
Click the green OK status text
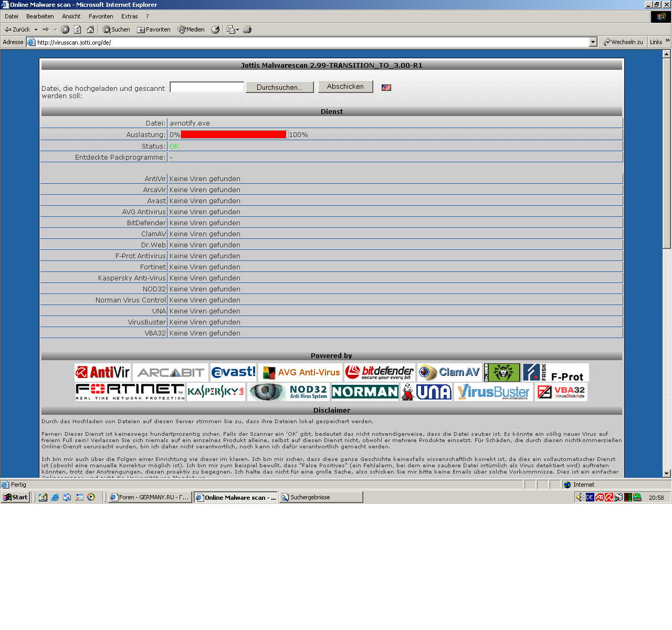(x=174, y=146)
